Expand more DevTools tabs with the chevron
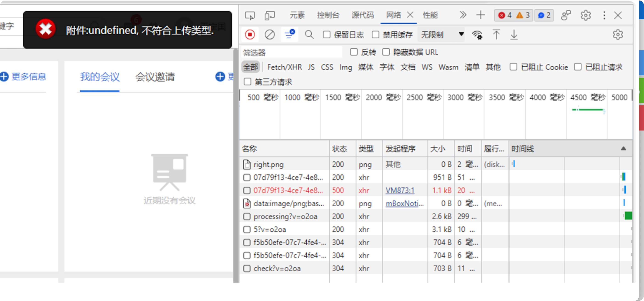Screen dimensions: 644x301 tap(463, 15)
